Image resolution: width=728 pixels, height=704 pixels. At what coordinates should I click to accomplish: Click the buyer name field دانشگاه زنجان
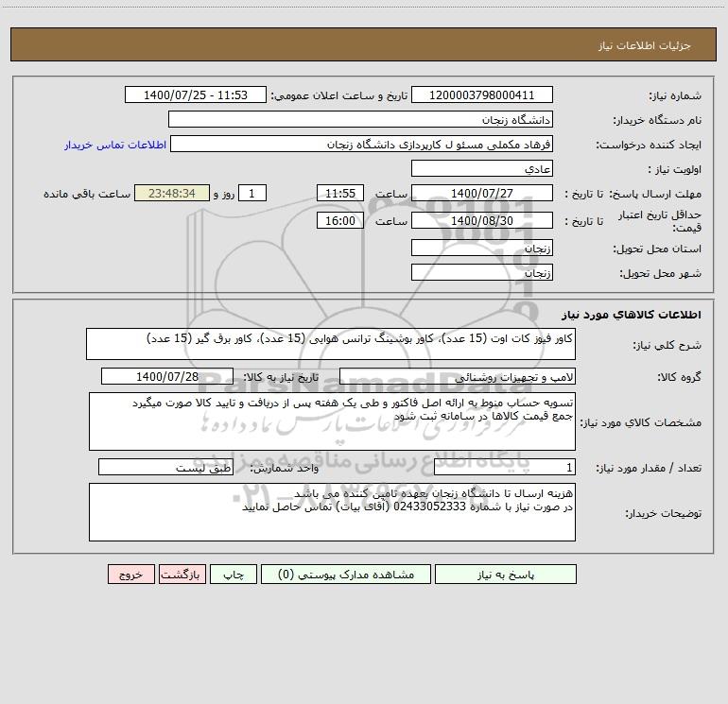click(x=360, y=119)
